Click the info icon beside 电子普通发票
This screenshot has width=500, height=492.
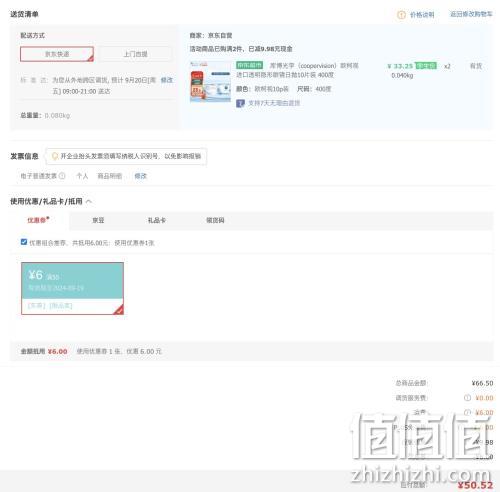click(62, 176)
